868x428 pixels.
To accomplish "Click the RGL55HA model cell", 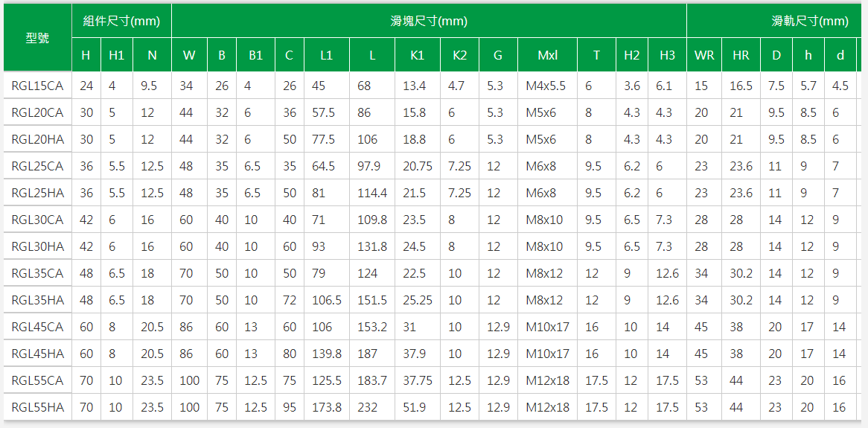I will click(x=37, y=407).
